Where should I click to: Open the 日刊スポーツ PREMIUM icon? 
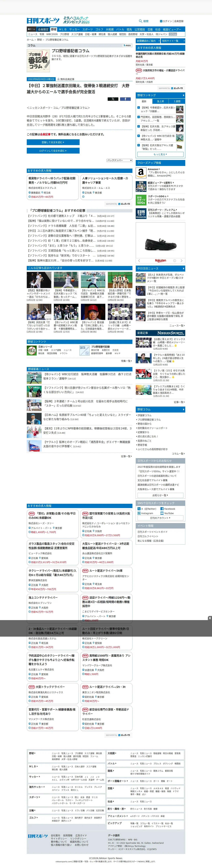[141, 214]
